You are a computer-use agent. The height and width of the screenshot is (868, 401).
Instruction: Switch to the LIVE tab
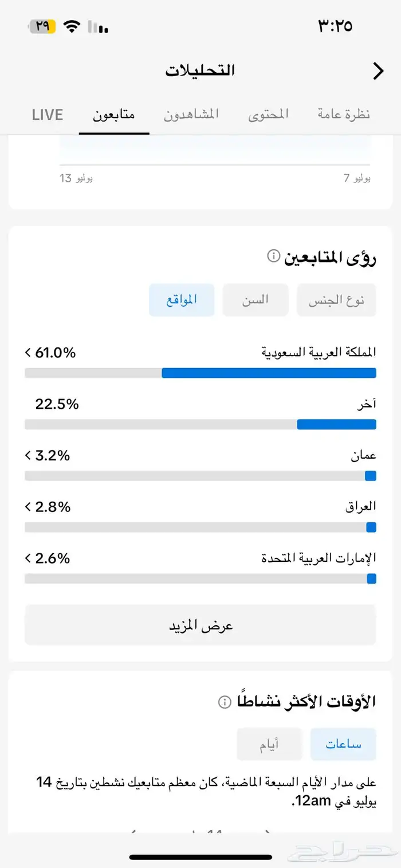point(47,115)
